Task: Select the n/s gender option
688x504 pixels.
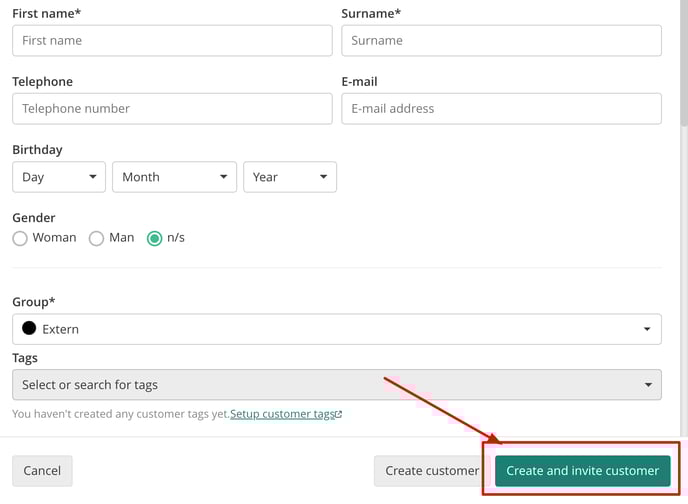Action: tap(154, 238)
